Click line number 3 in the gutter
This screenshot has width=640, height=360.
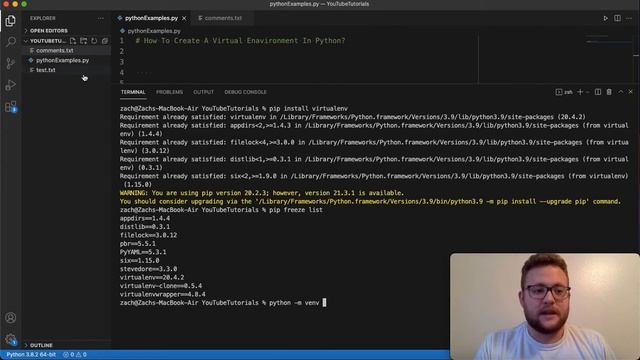pos(122,62)
